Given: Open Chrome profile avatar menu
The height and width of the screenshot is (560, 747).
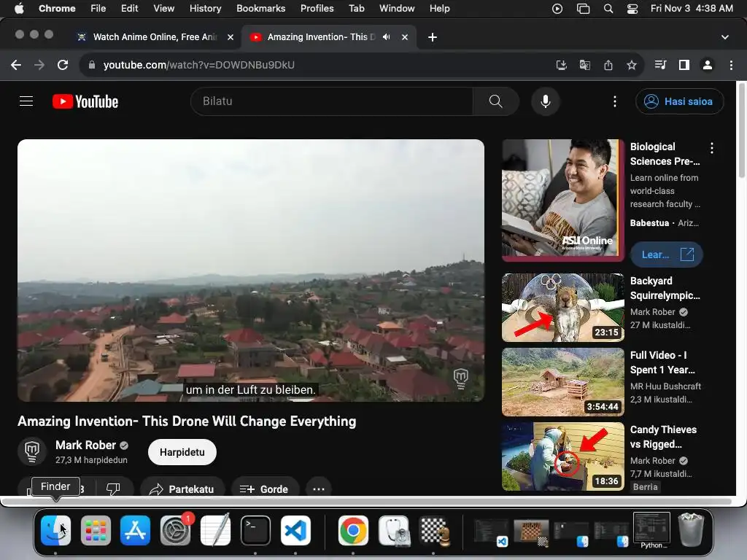Looking at the screenshot, I should click(x=708, y=65).
